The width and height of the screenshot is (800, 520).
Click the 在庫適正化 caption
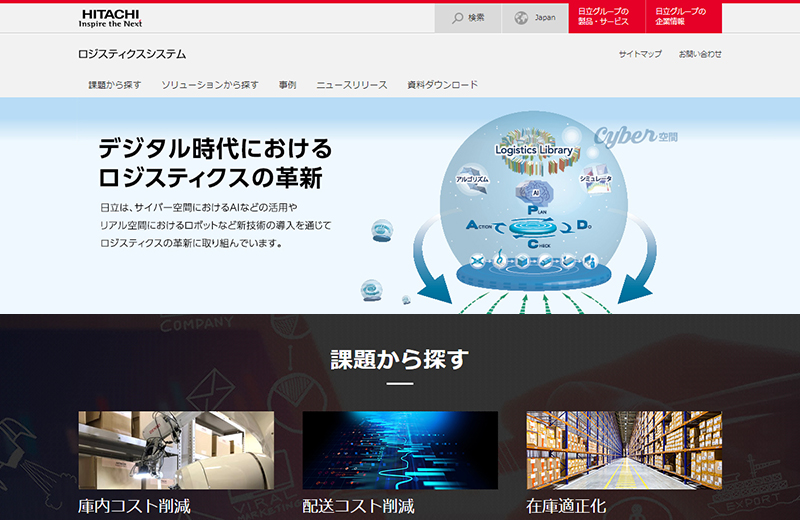click(566, 506)
